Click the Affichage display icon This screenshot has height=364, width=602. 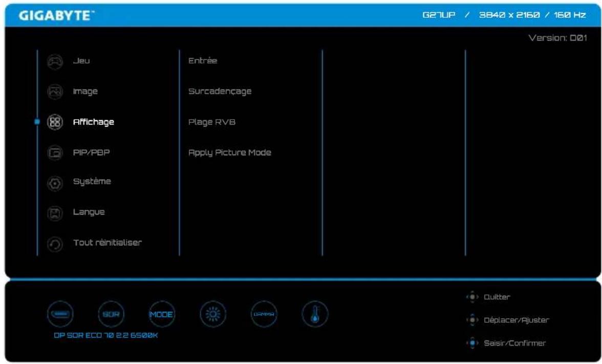pyautogui.click(x=55, y=122)
